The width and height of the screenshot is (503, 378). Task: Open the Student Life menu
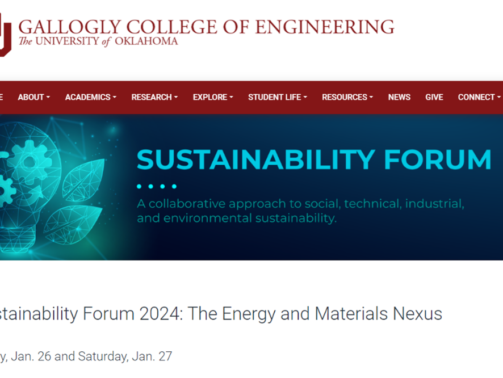click(277, 97)
